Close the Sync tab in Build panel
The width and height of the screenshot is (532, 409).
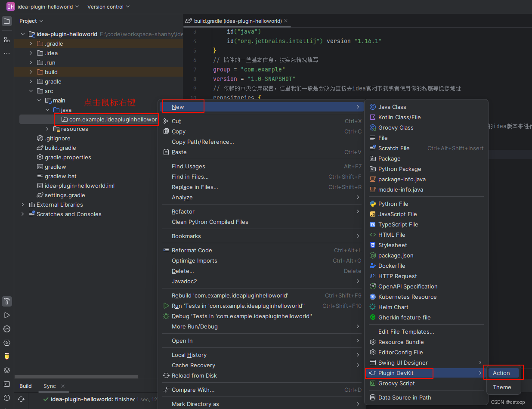(x=63, y=386)
